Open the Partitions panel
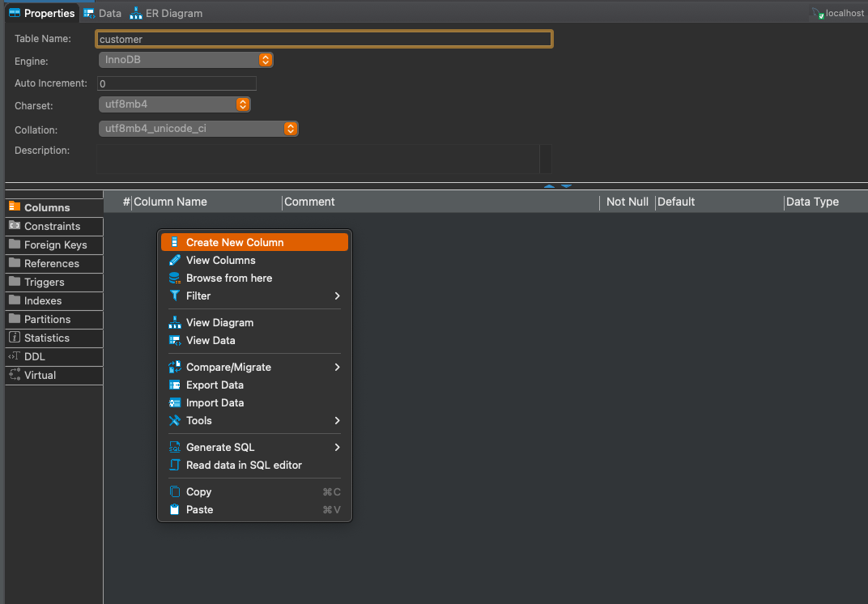This screenshot has width=868, height=604. [42, 319]
